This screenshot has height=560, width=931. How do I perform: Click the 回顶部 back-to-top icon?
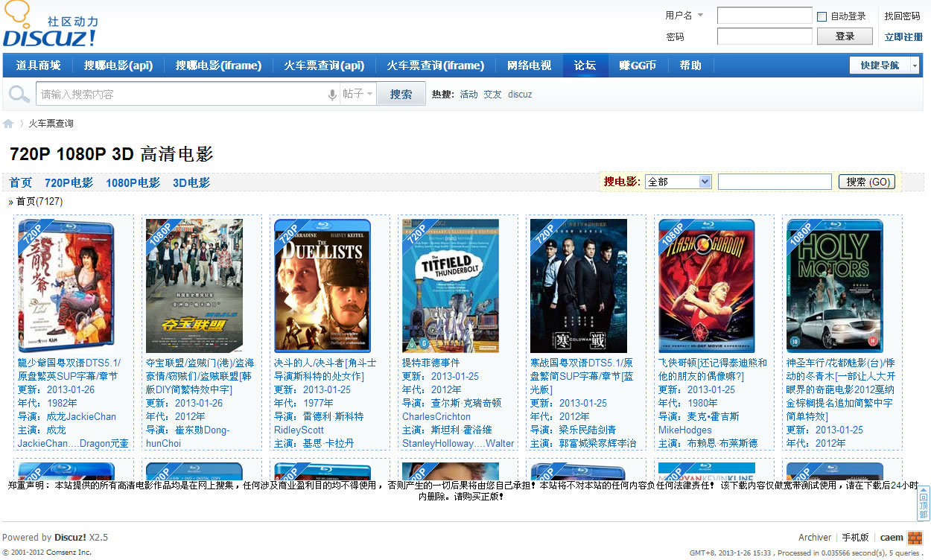923,503
